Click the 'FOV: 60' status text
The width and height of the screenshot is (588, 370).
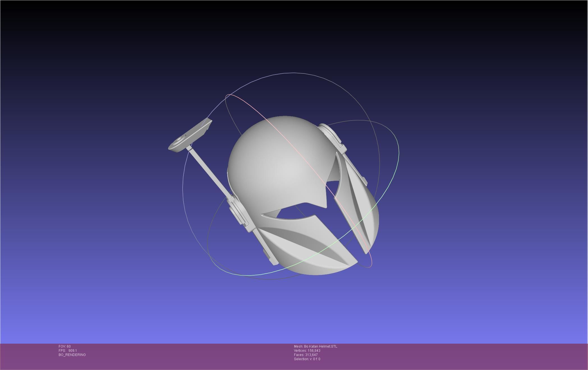(65, 346)
